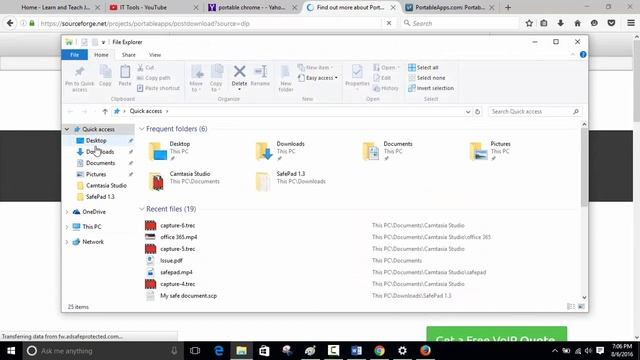Click Pin to Quick access icon
The width and height of the screenshot is (640, 360).
click(x=80, y=72)
